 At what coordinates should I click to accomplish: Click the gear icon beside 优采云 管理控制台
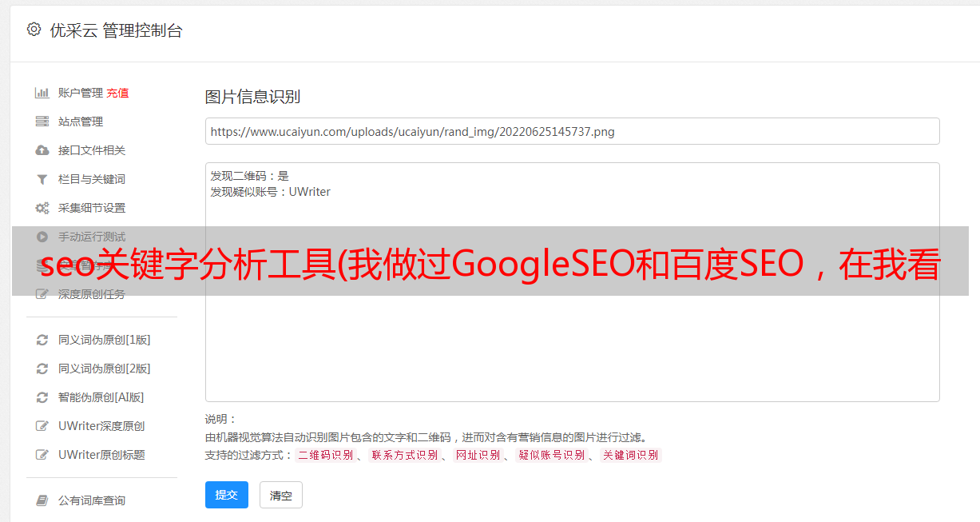click(34, 30)
